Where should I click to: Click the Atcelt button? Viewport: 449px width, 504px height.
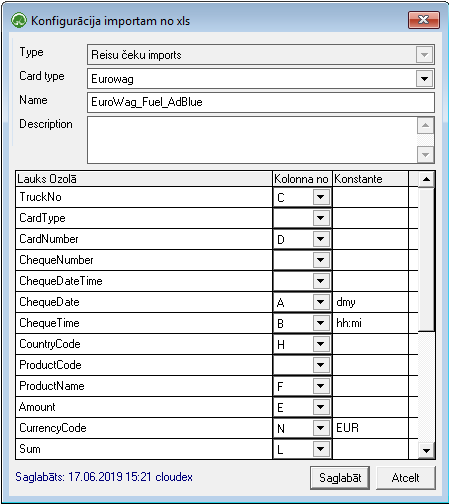405,478
